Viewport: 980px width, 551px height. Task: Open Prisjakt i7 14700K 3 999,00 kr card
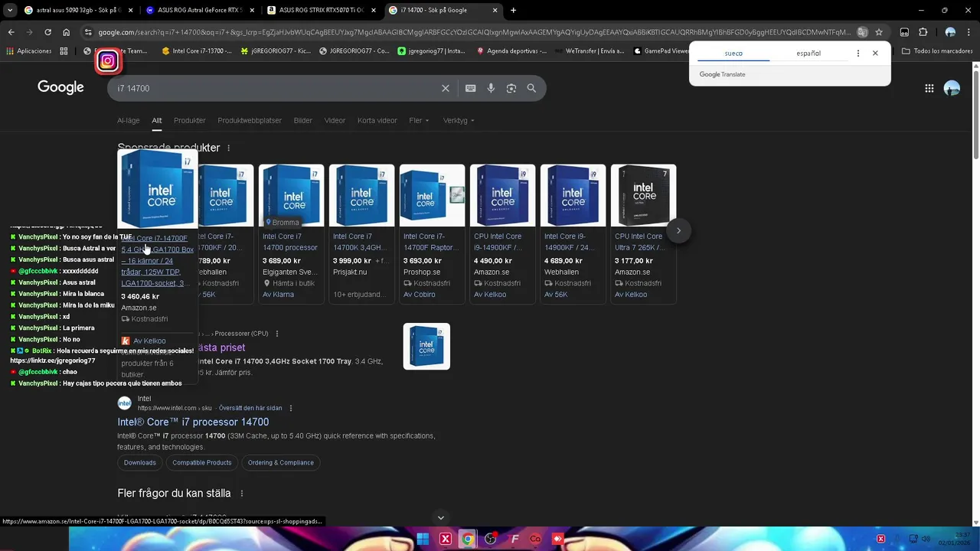[361, 233]
